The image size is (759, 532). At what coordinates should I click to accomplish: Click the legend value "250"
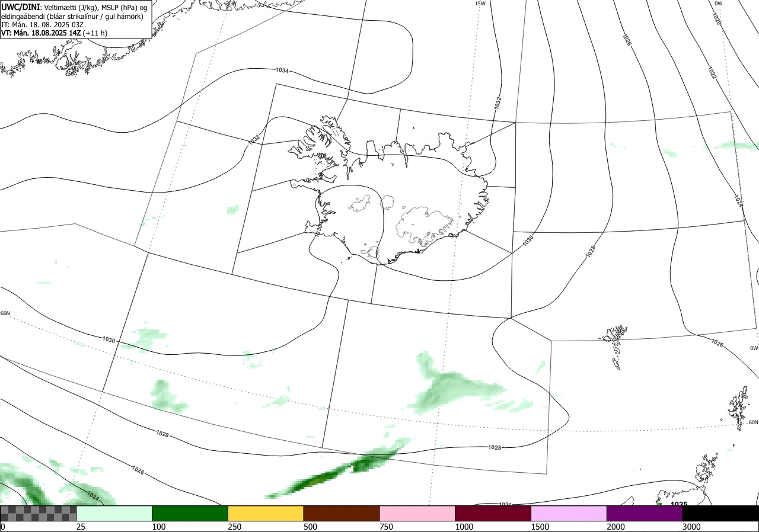[235, 527]
